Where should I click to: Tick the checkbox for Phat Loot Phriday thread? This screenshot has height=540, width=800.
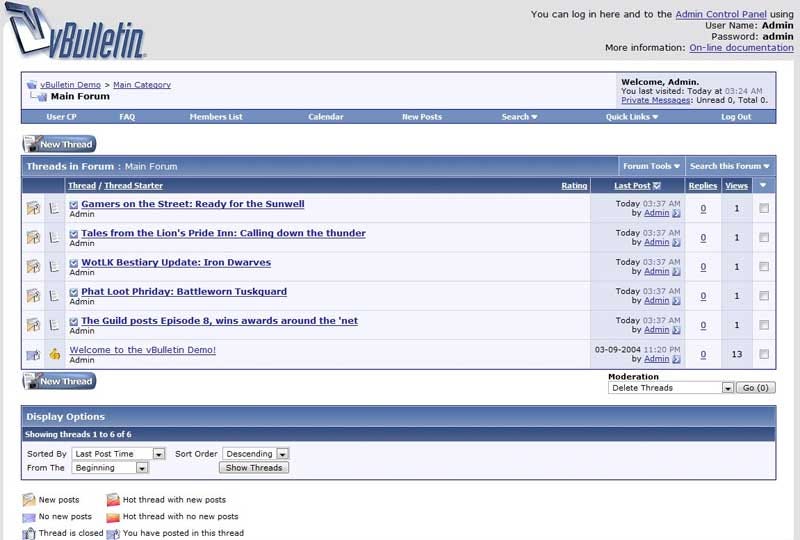764,296
